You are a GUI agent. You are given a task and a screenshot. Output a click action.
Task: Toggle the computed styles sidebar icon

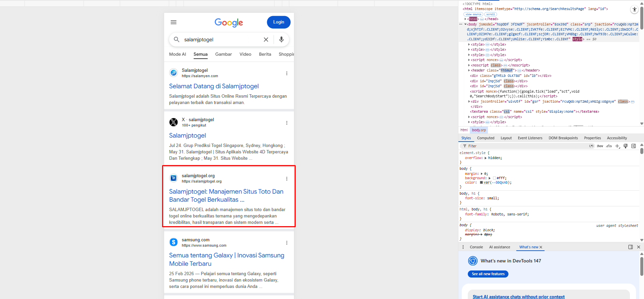click(x=634, y=146)
